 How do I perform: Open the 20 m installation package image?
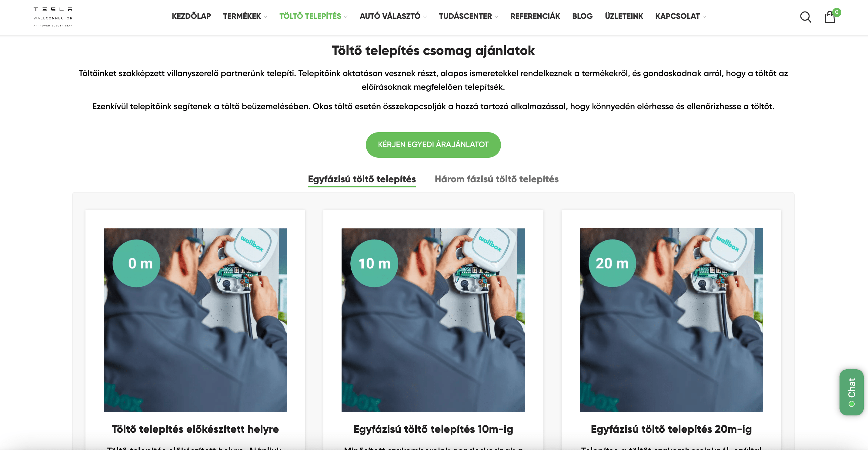tap(671, 320)
